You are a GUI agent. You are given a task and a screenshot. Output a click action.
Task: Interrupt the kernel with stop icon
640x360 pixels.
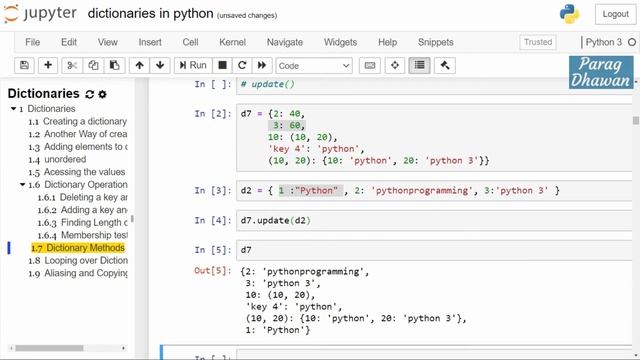222,65
